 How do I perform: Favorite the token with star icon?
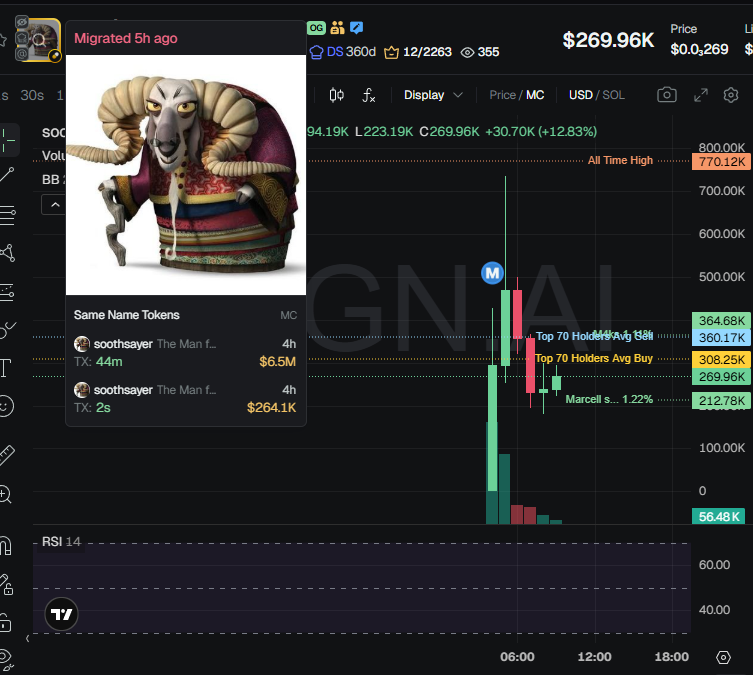[3, 40]
